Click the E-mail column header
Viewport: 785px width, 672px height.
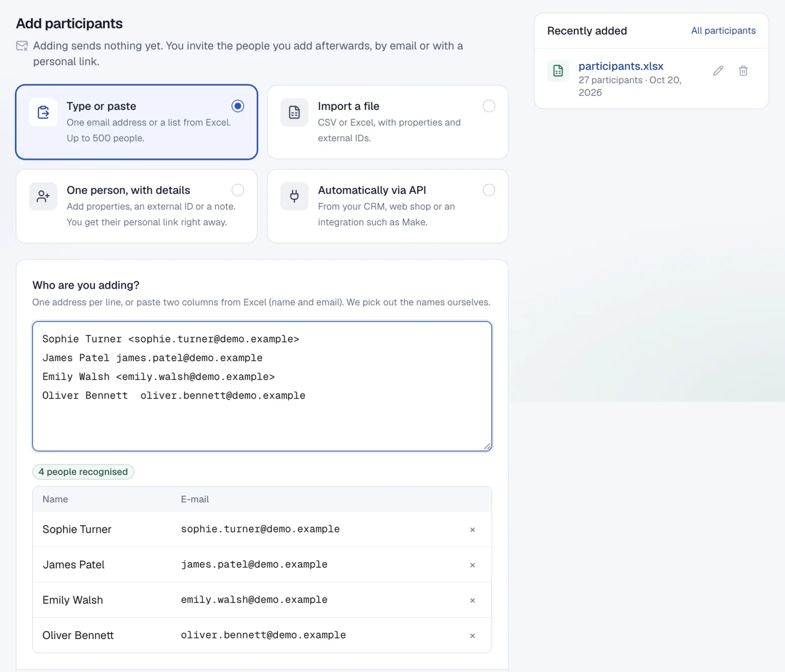[195, 499]
